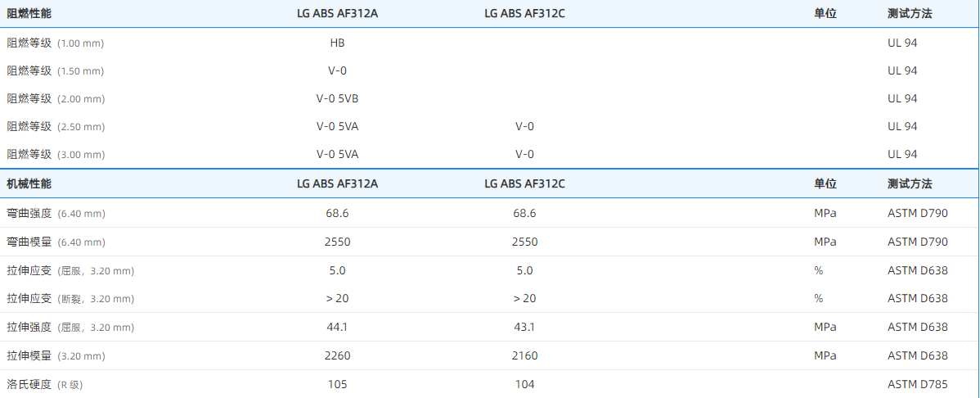Click ASTM D790 in the 弯曲模量 row
The height and width of the screenshot is (398, 980).
click(917, 242)
